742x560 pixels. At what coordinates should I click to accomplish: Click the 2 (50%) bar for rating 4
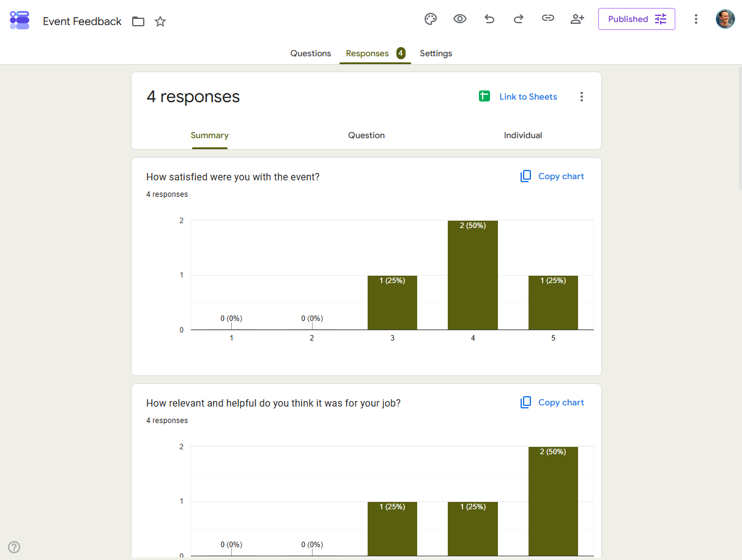(473, 275)
